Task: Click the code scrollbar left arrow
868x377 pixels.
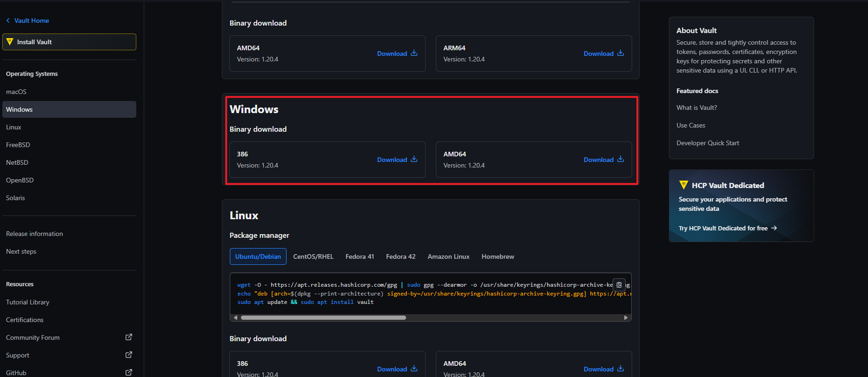Action: (235, 317)
